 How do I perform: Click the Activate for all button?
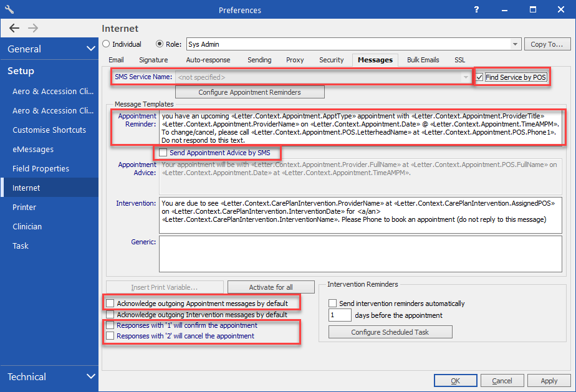pyautogui.click(x=271, y=287)
